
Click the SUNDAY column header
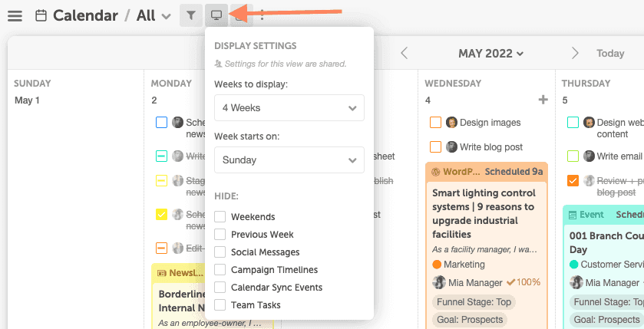(x=32, y=84)
